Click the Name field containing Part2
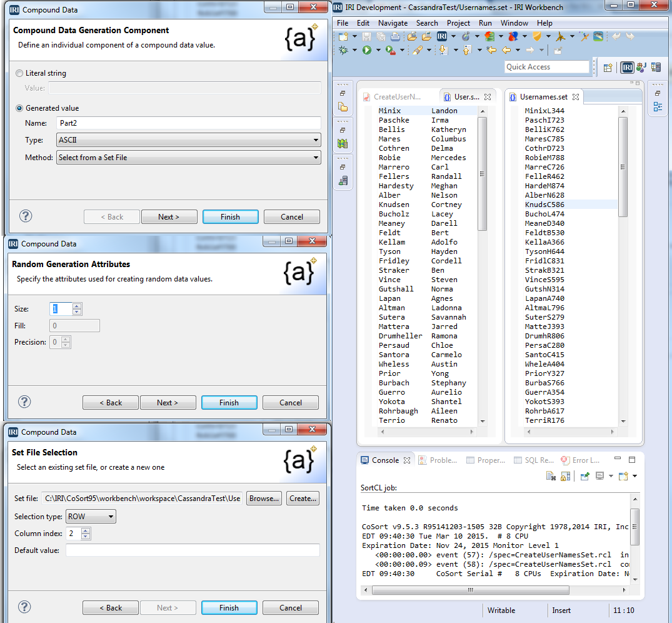Screen dimensions: 672x623 pyautogui.click(x=189, y=123)
